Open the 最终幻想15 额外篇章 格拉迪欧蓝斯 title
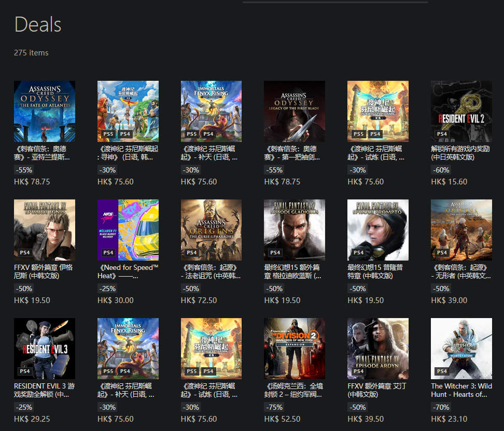 pyautogui.click(x=292, y=271)
